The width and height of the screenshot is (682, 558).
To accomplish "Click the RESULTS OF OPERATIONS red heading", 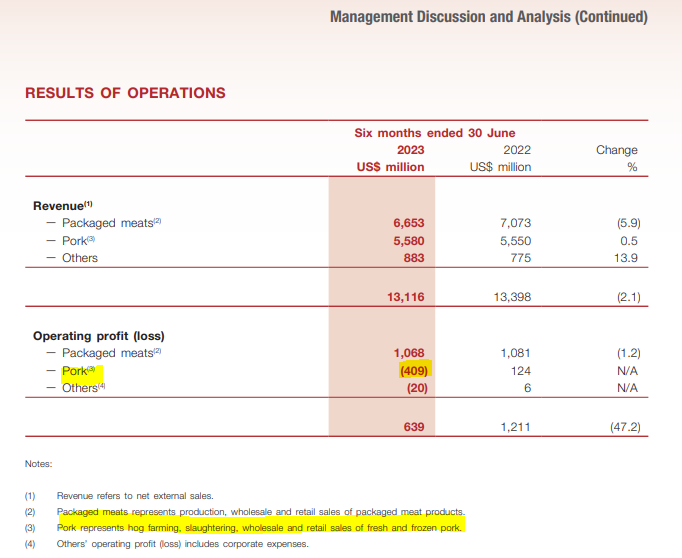I will pyautogui.click(x=125, y=93).
